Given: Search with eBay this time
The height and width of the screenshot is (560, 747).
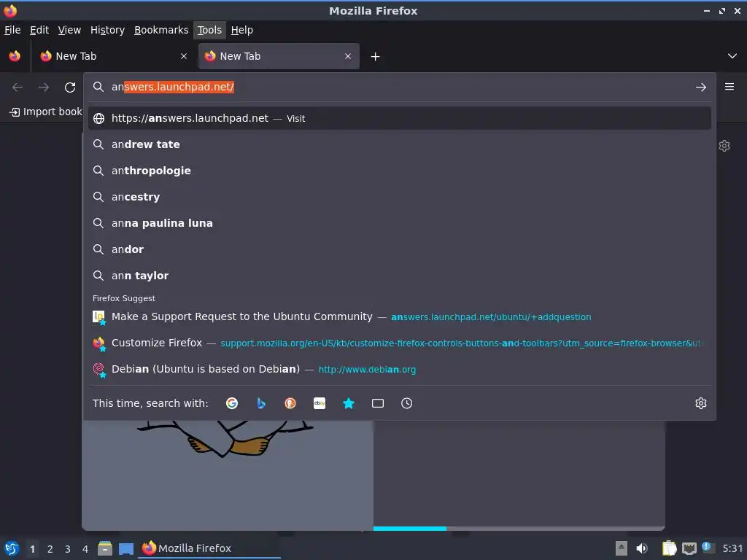Looking at the screenshot, I should 320,403.
